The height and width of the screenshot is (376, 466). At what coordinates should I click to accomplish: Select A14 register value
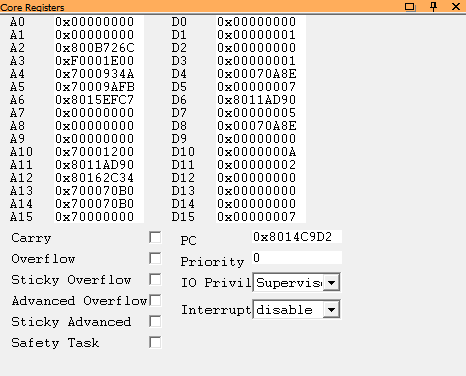pos(99,204)
